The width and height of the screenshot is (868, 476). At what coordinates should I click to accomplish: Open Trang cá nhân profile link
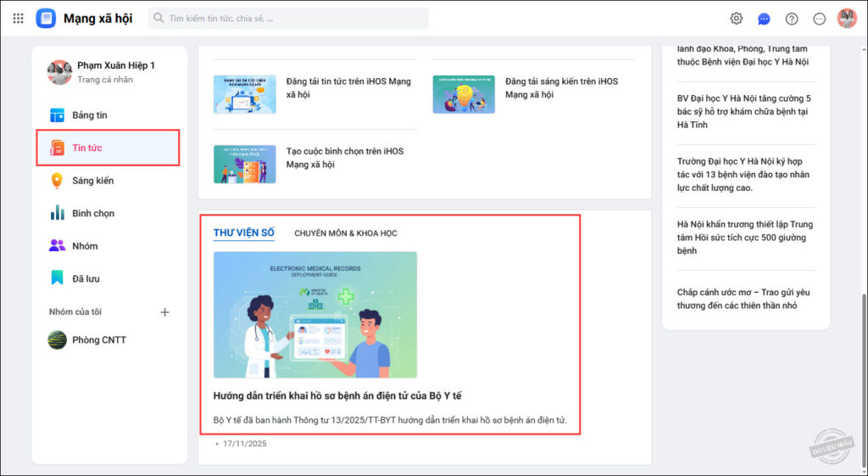coord(104,80)
